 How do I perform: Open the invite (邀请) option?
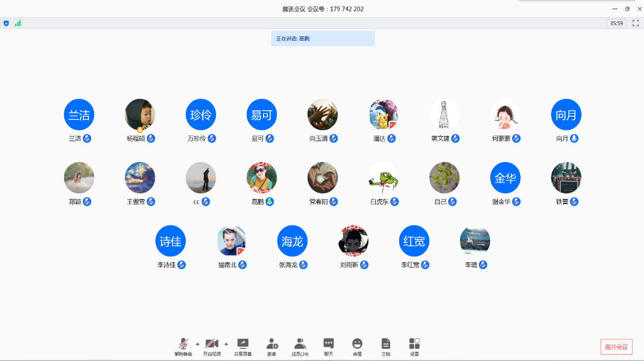pyautogui.click(x=272, y=347)
